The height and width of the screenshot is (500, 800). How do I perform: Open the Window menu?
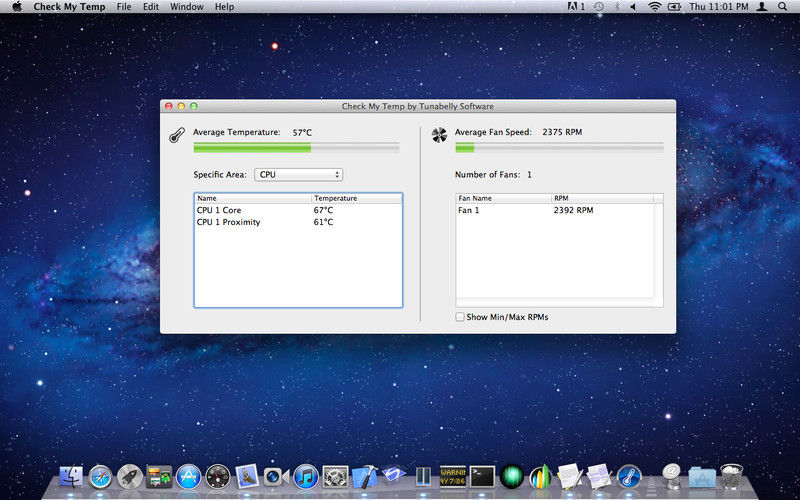click(187, 7)
